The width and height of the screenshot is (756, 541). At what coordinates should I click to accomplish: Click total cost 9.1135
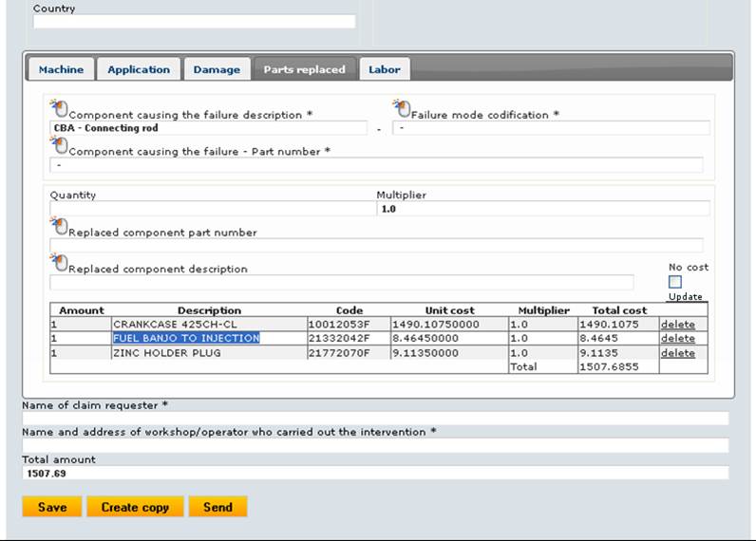(x=598, y=353)
